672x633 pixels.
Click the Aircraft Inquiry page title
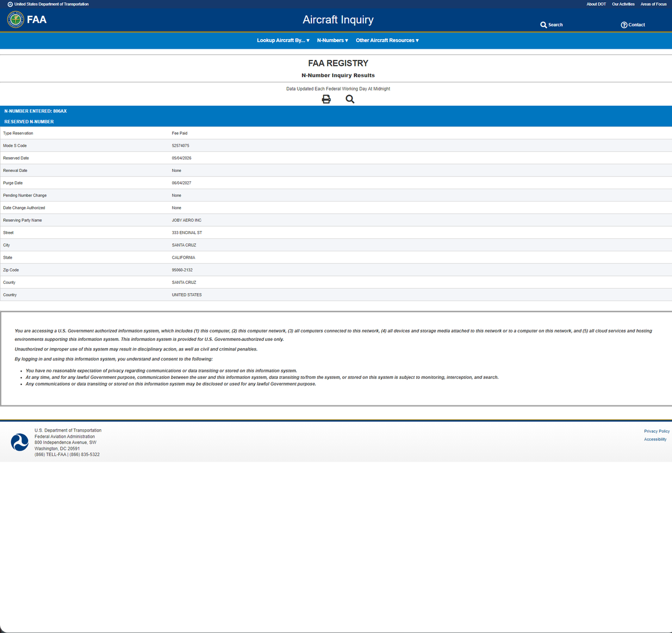338,20
